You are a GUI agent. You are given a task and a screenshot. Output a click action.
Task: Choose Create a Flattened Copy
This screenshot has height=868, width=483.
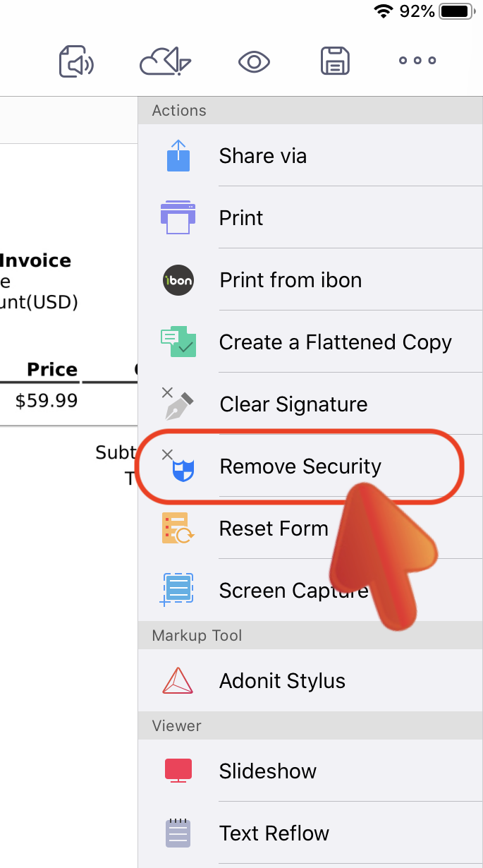click(x=310, y=342)
